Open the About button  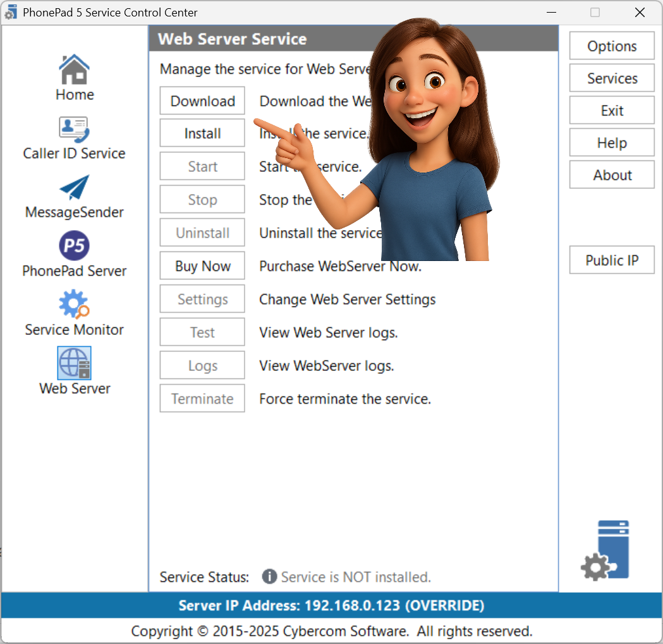612,174
